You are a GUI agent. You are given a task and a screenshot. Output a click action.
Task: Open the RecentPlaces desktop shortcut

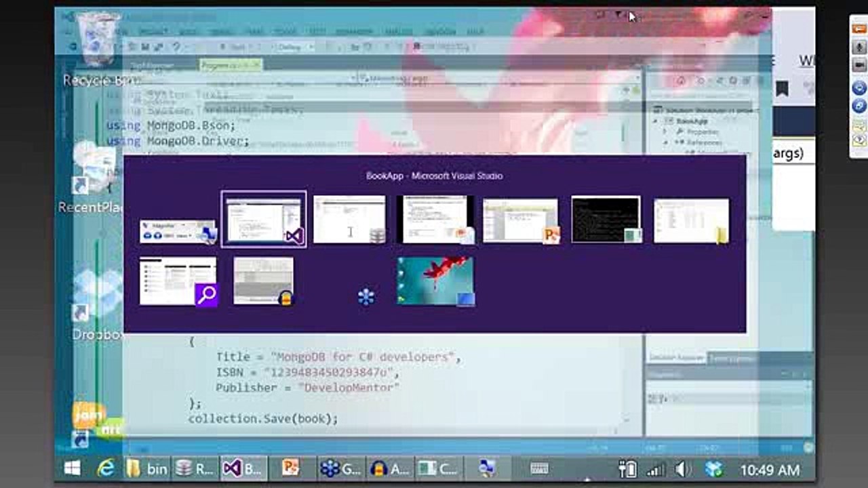(91, 178)
